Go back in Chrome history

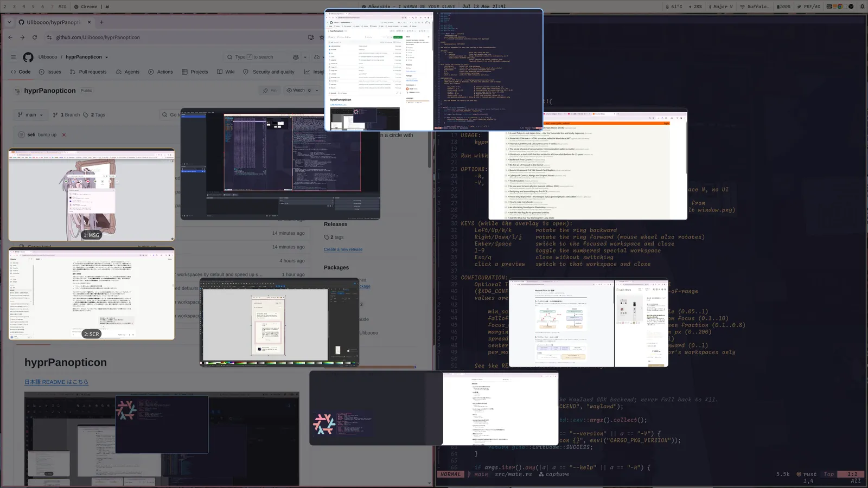click(x=10, y=37)
